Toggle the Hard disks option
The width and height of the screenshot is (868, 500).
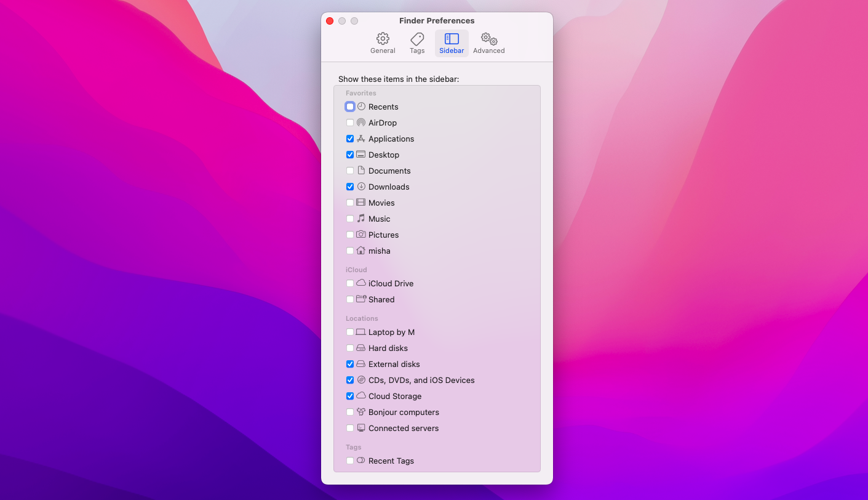[350, 348]
